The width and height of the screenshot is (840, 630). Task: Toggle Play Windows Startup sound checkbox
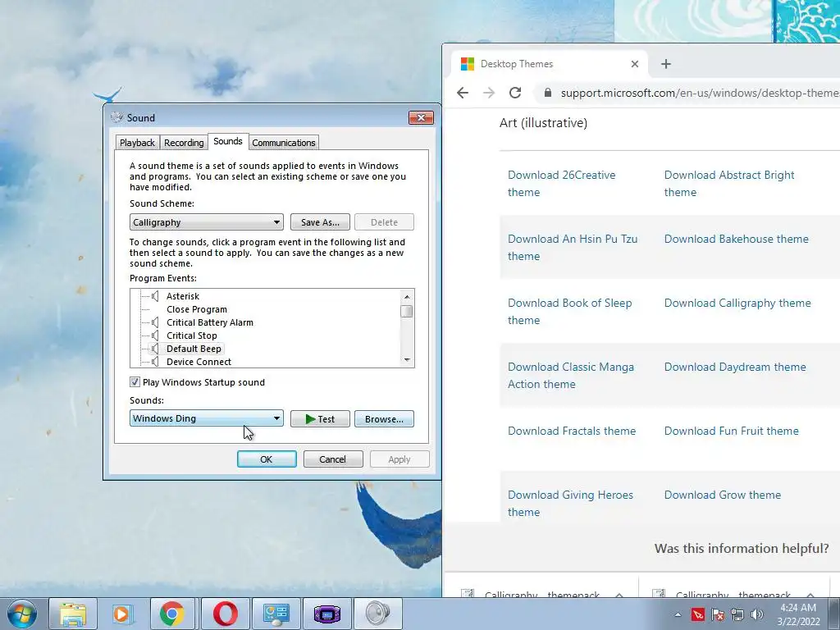(135, 382)
